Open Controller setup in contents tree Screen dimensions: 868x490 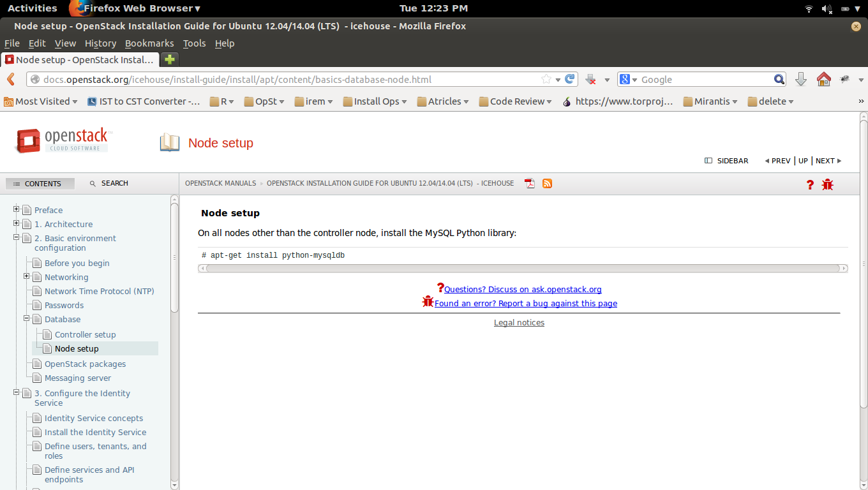tap(85, 334)
